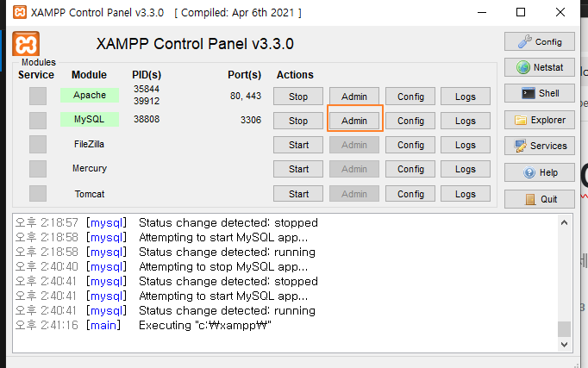Open the Apache Logs menu

point(466,97)
